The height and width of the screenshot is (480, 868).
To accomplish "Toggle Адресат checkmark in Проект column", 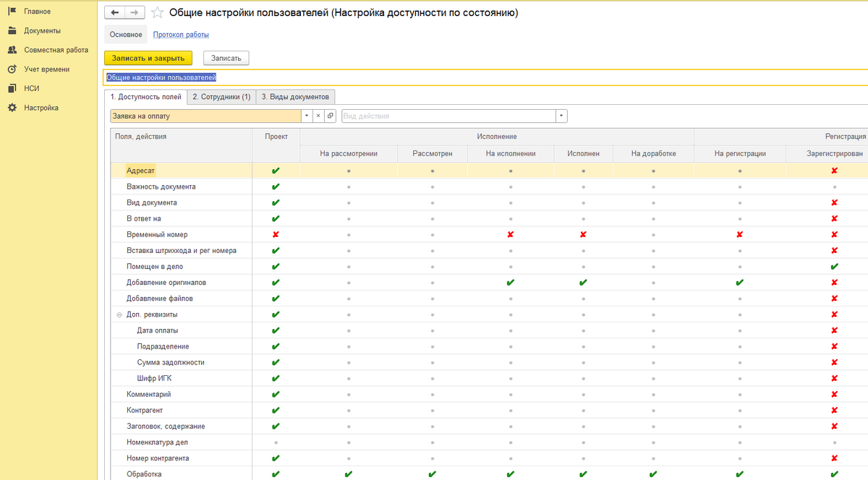I will point(276,171).
